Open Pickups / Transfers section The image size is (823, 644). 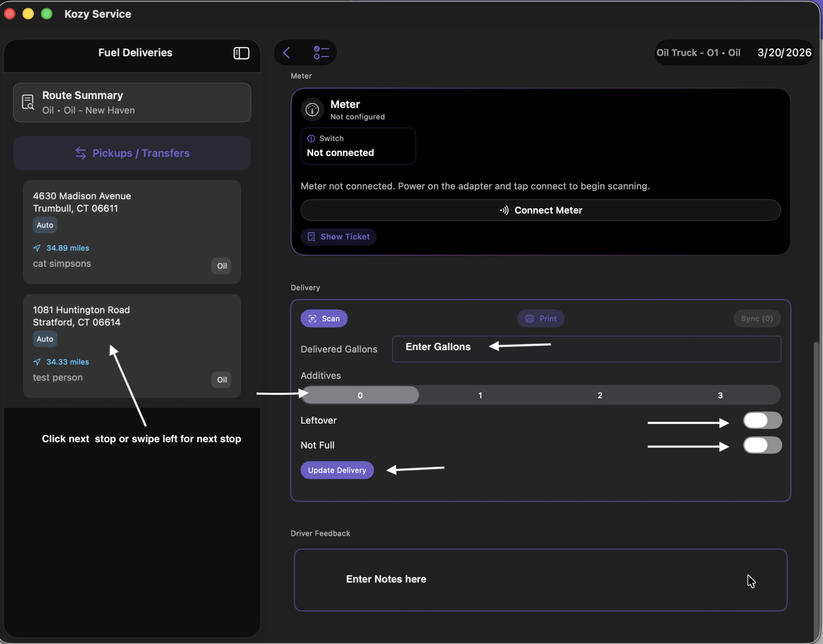[x=132, y=153]
